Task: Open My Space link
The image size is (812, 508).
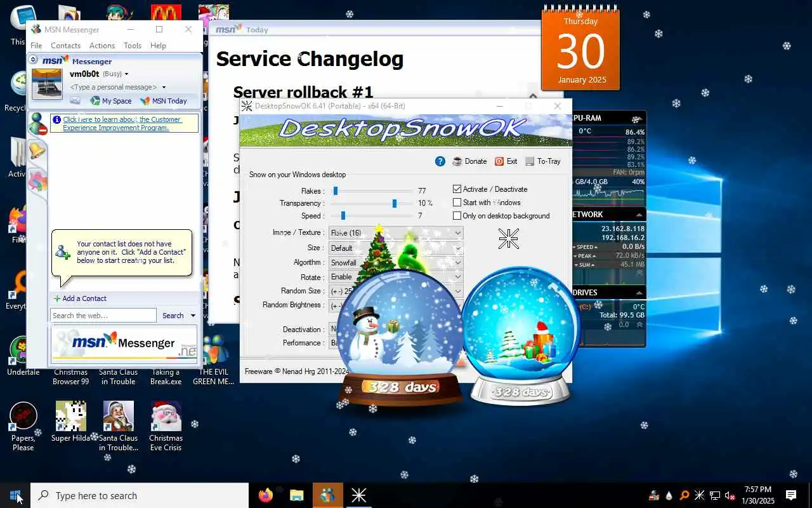Action: click(x=111, y=101)
